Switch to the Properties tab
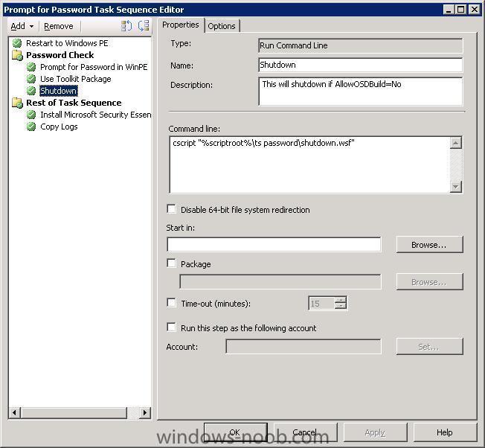This screenshot has height=448, width=485. [181, 25]
